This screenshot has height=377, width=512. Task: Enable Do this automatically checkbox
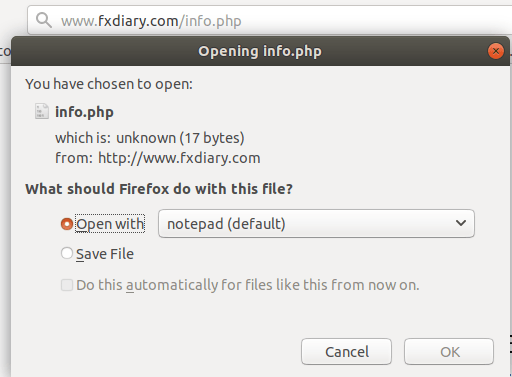pyautogui.click(x=67, y=285)
